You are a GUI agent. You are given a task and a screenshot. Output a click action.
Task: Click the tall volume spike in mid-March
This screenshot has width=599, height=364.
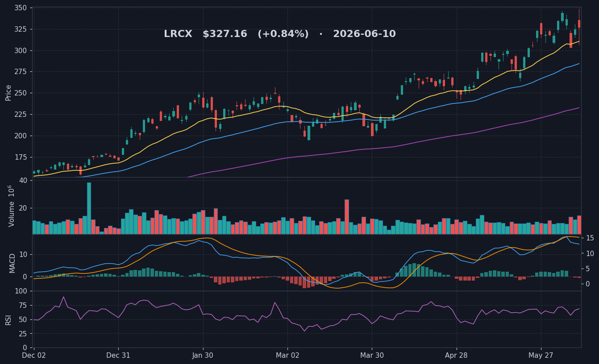coord(347,217)
